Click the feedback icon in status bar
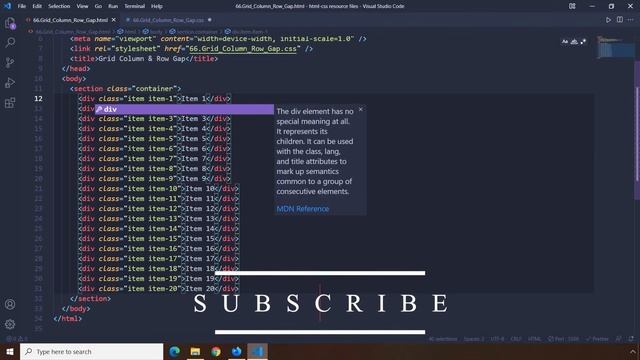640x360 pixels. [x=619, y=339]
